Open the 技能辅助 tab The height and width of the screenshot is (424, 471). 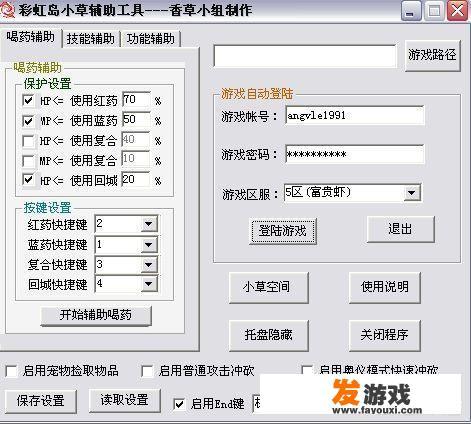pos(91,39)
